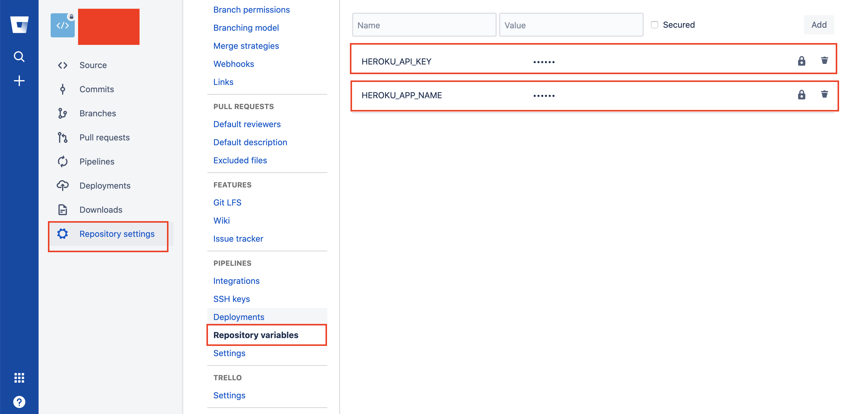Open search from the blue sidebar
The image size is (868, 414).
[x=19, y=57]
